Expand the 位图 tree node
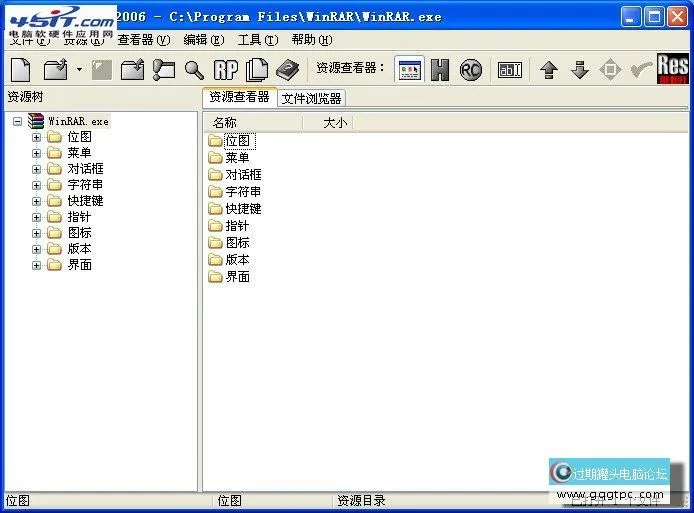The height and width of the screenshot is (513, 694). 36,137
